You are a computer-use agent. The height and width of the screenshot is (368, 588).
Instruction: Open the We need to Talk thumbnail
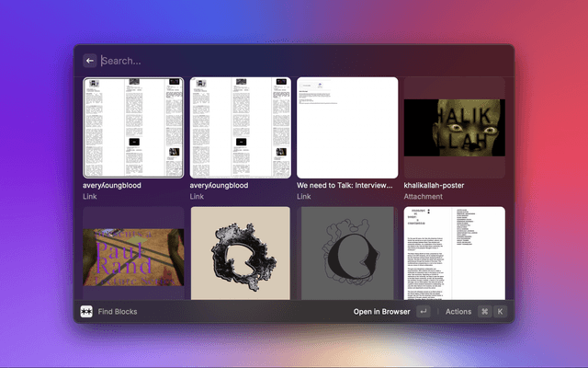click(x=347, y=127)
